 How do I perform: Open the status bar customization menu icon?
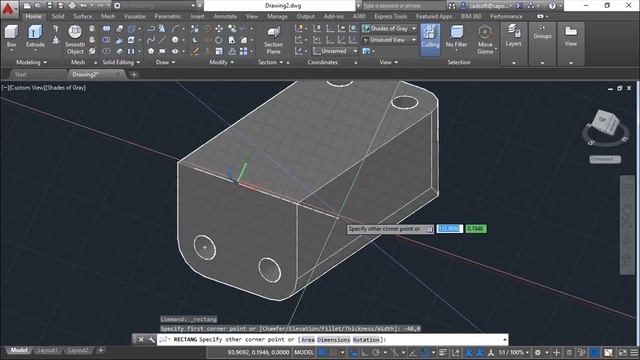pyautogui.click(x=634, y=352)
